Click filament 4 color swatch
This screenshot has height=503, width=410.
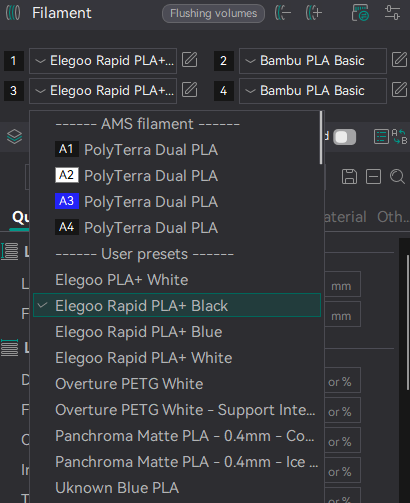pos(224,91)
